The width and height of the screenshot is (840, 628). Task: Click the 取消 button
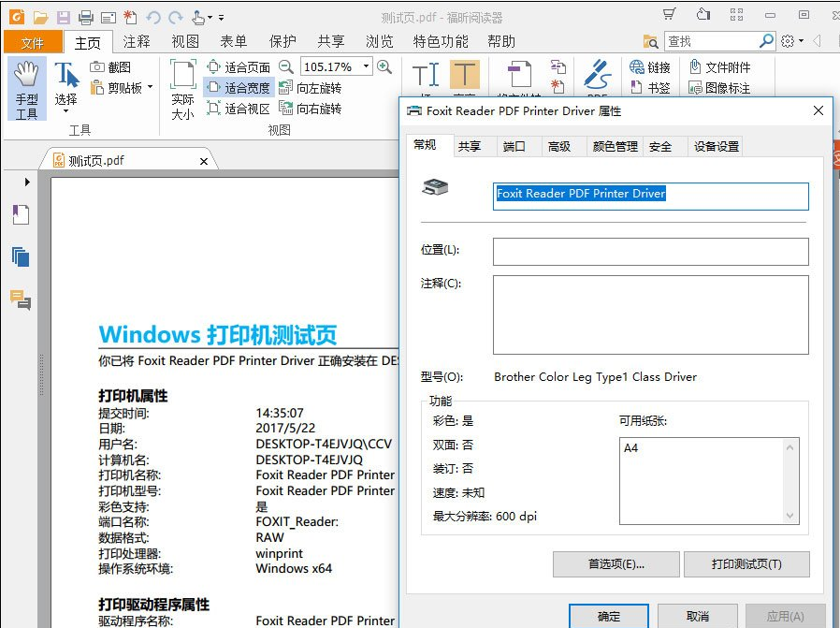pyautogui.click(x=698, y=616)
